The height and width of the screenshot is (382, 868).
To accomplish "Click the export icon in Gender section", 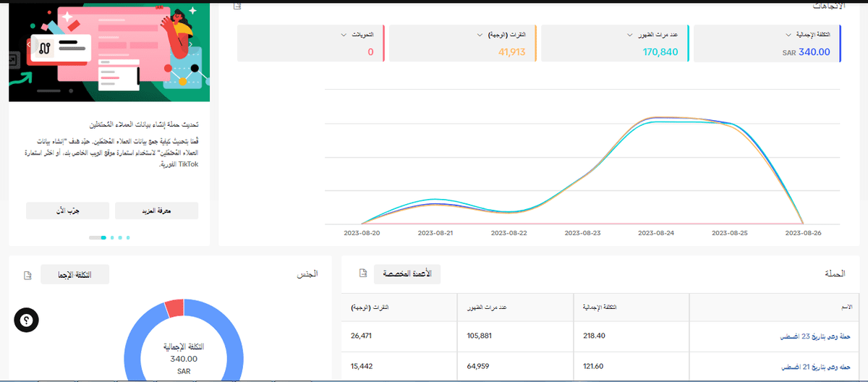I will [27, 275].
